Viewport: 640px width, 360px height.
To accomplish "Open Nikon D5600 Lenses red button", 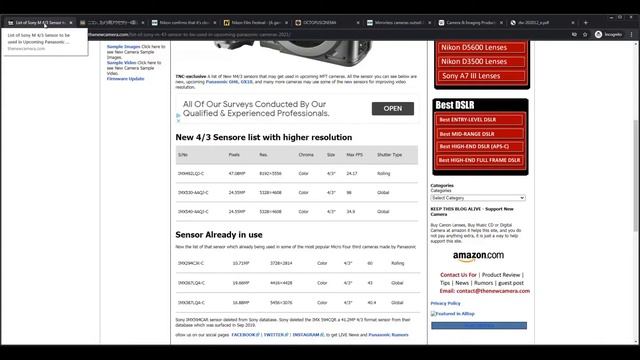I will point(482,47).
